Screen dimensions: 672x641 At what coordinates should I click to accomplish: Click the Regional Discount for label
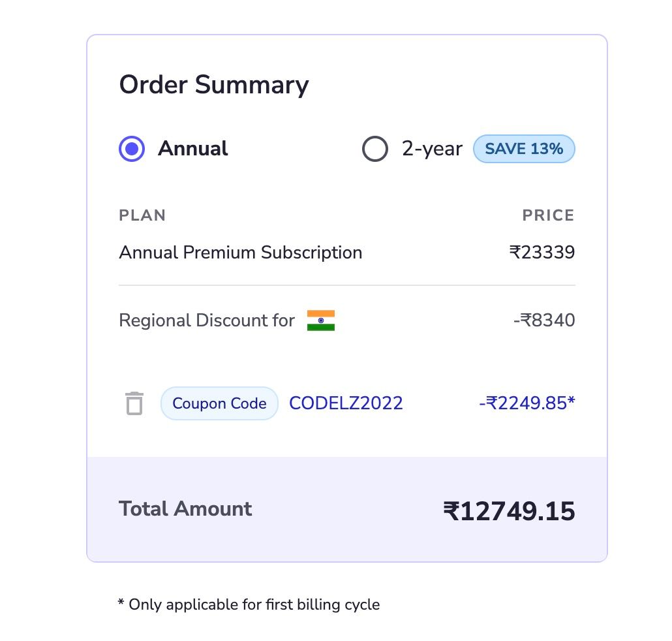coord(207,320)
